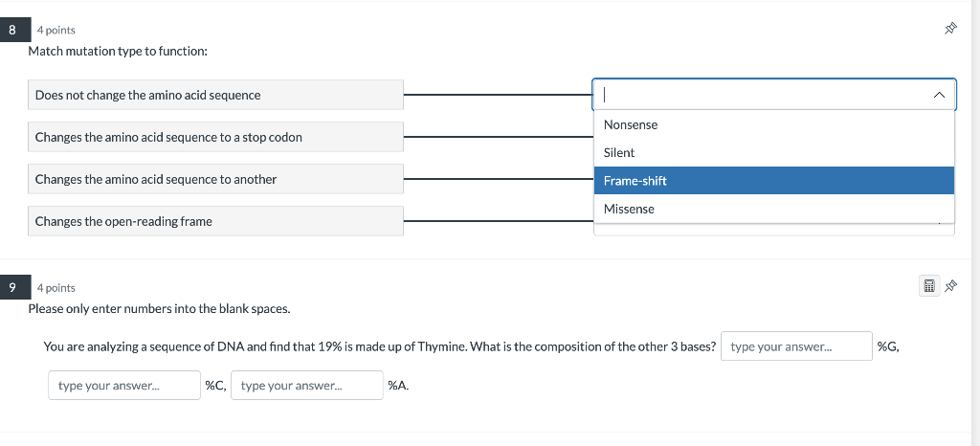Select 'Changes the amino acid sequence to another'

tap(215, 179)
